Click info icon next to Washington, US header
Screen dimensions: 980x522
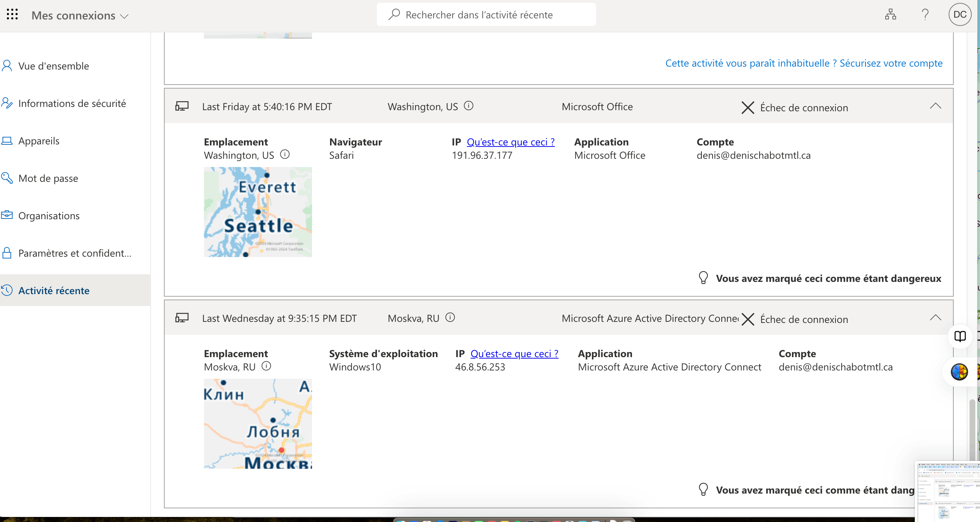tap(469, 106)
